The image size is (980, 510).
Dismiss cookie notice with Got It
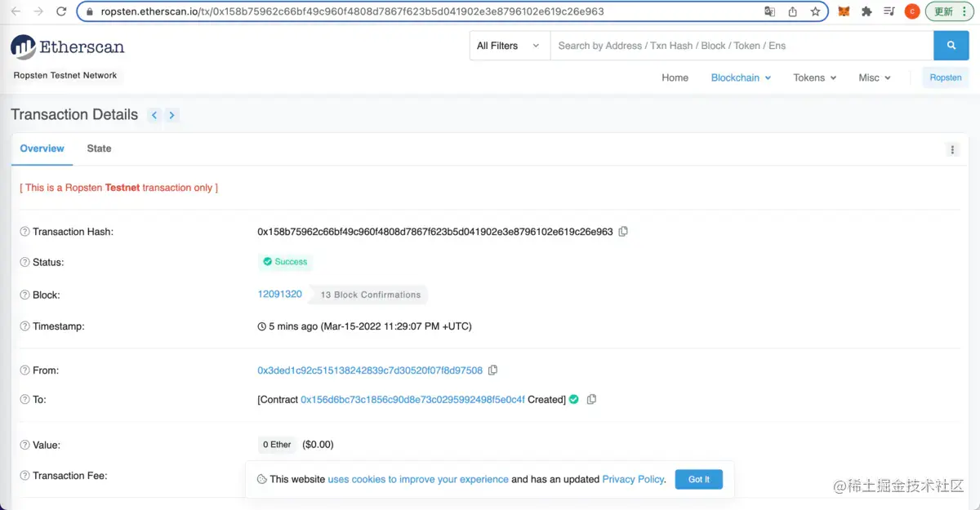699,479
